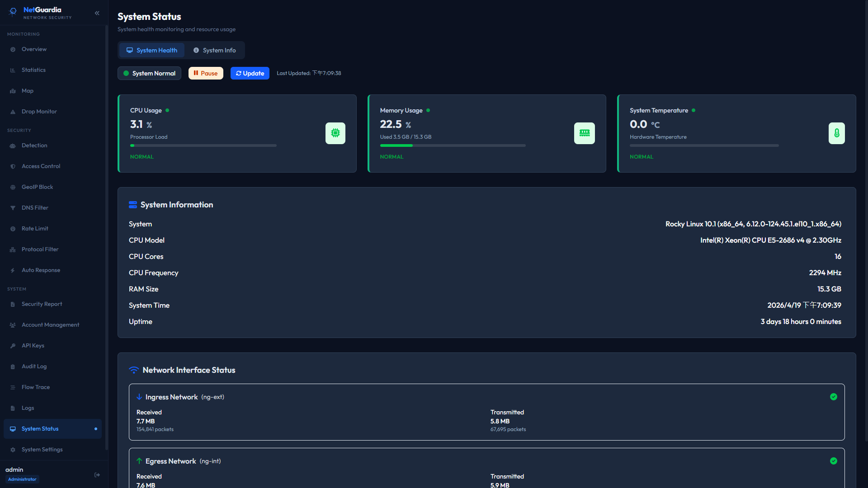Open DNS Filter funnel icon
868x488 pixels.
point(13,208)
